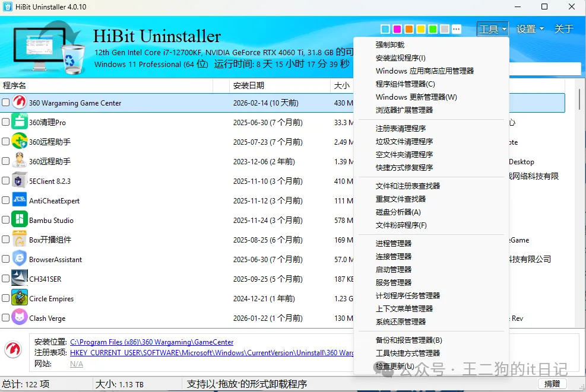Open 备份和报告管理器(B) menu entry
The width and height of the screenshot is (586, 392).
pyautogui.click(x=409, y=340)
